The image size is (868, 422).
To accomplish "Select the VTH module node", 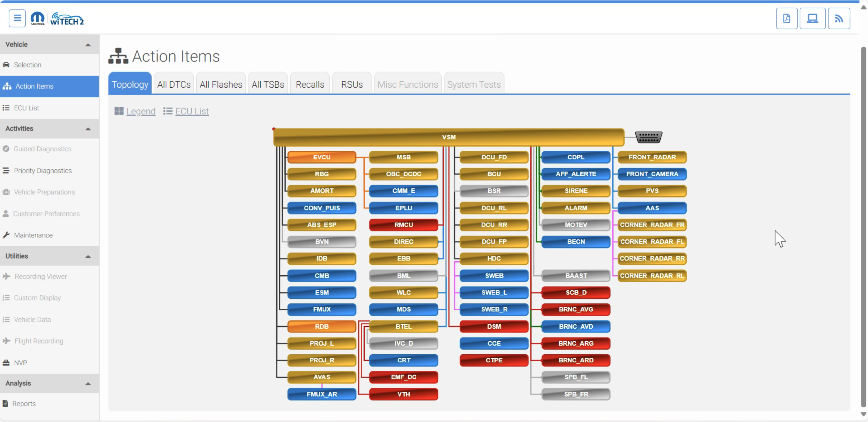I will (x=404, y=394).
